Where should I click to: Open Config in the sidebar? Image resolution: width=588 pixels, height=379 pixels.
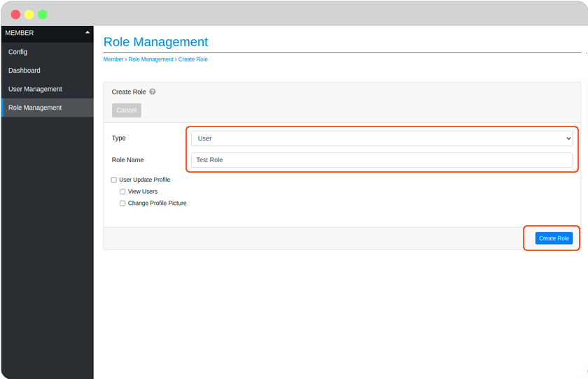(48, 52)
